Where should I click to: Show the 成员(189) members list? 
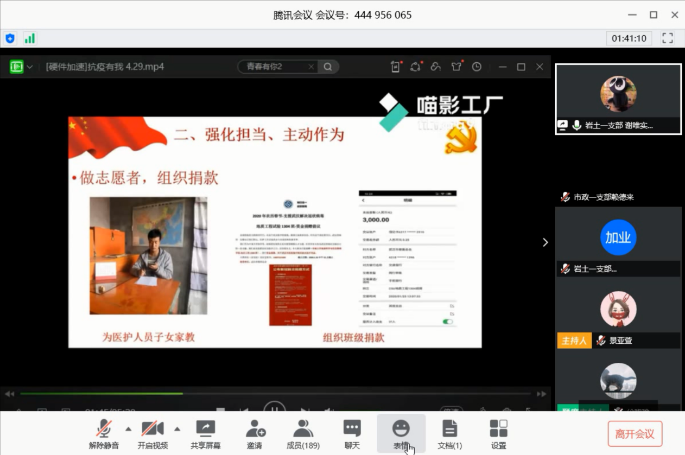tap(303, 433)
